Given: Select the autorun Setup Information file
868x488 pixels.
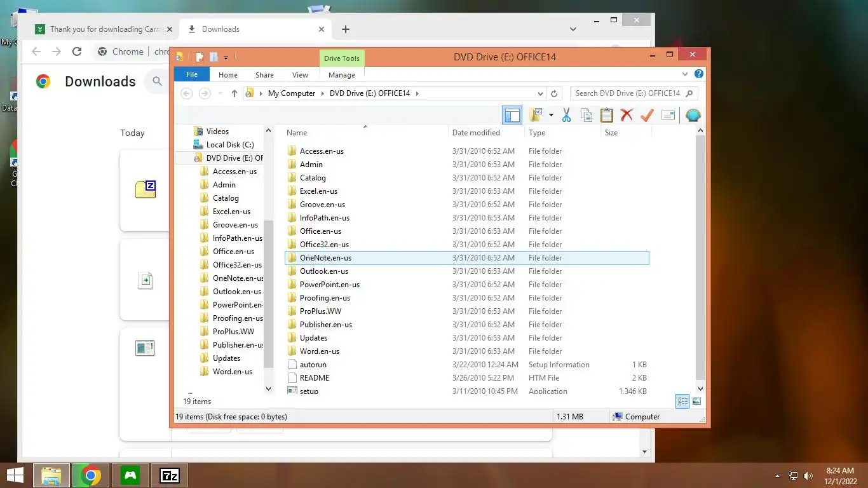Looking at the screenshot, I should coord(313,365).
